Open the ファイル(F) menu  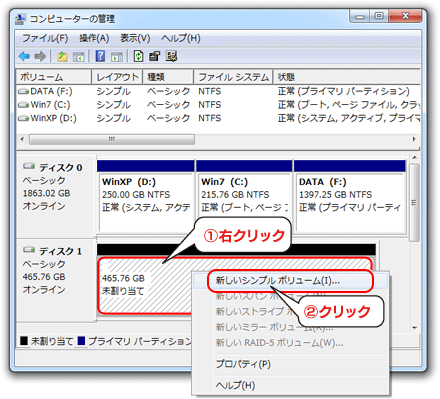45,38
